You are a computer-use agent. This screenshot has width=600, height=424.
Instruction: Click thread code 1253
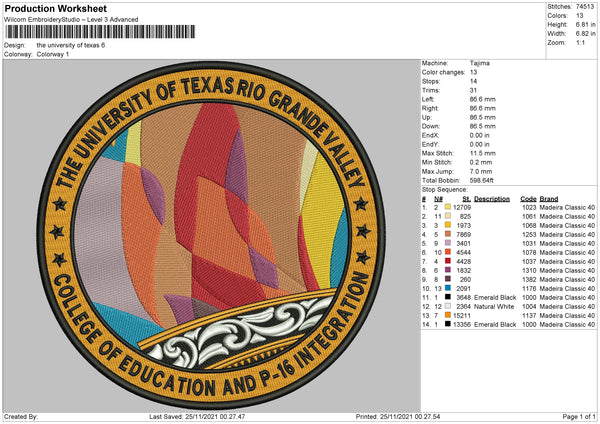(x=529, y=234)
